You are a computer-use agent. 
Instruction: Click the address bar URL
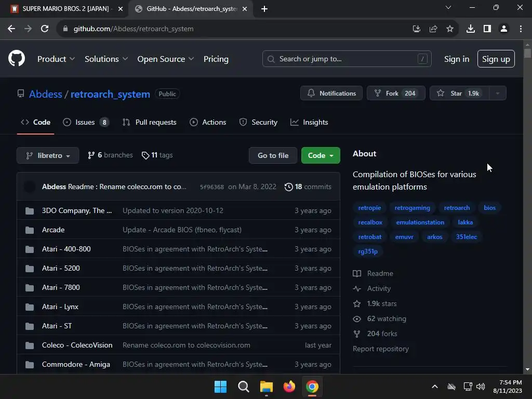click(x=134, y=29)
